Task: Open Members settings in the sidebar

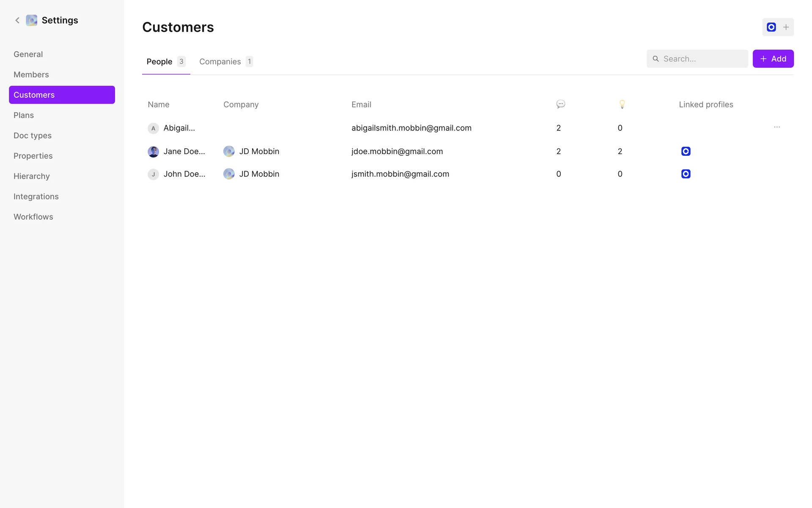Action: tap(31, 75)
